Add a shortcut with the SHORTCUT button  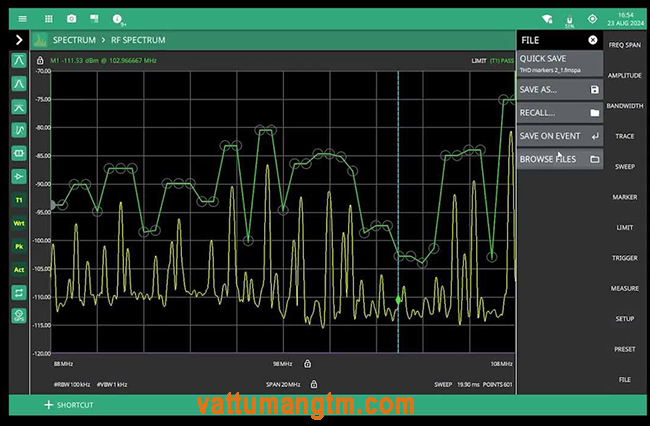(68, 405)
